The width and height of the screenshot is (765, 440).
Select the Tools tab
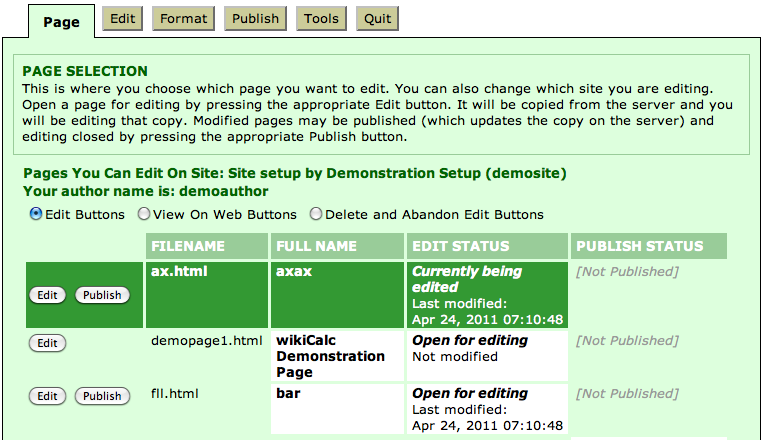point(321,18)
